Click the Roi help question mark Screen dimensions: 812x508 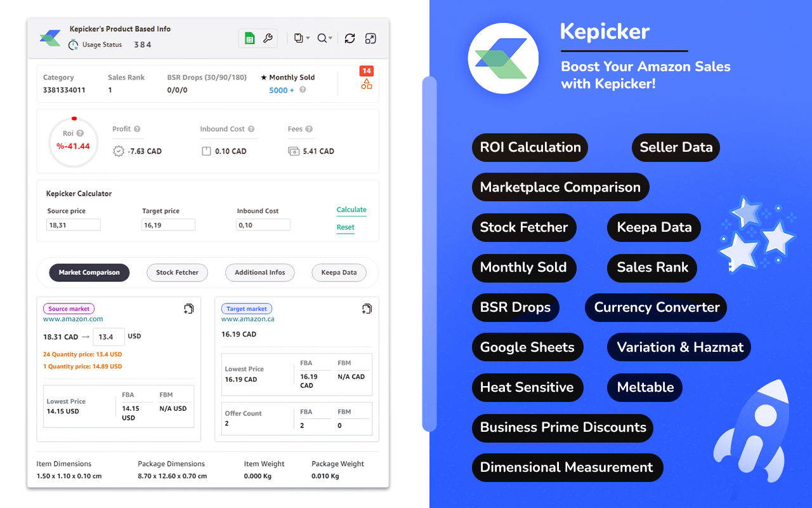click(80, 133)
